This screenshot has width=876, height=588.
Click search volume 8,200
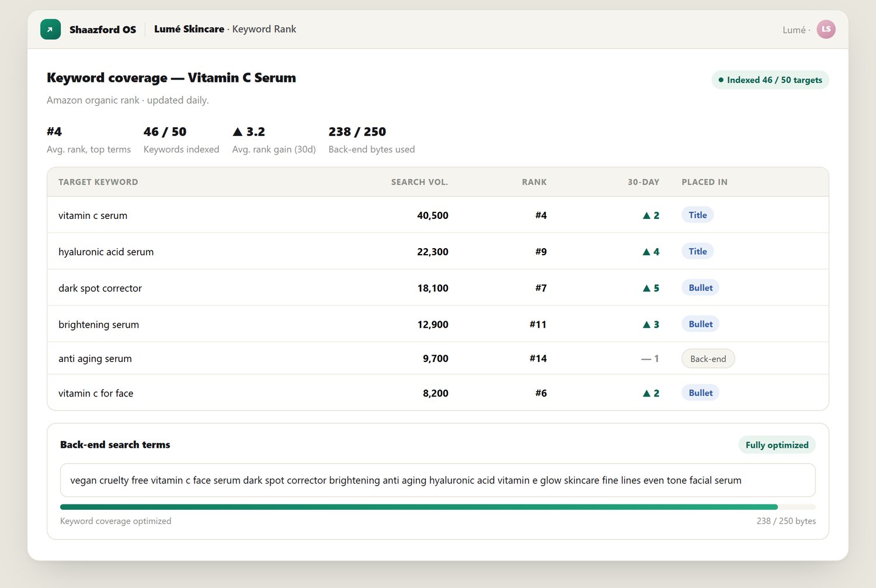[436, 393]
